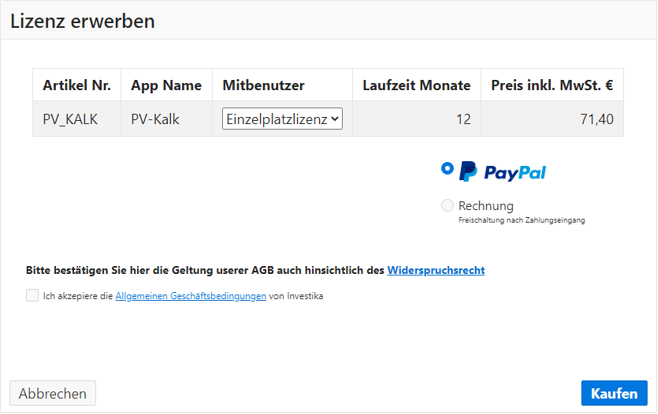
Task: Click the PV_KALK article number cell
Action: pos(77,119)
